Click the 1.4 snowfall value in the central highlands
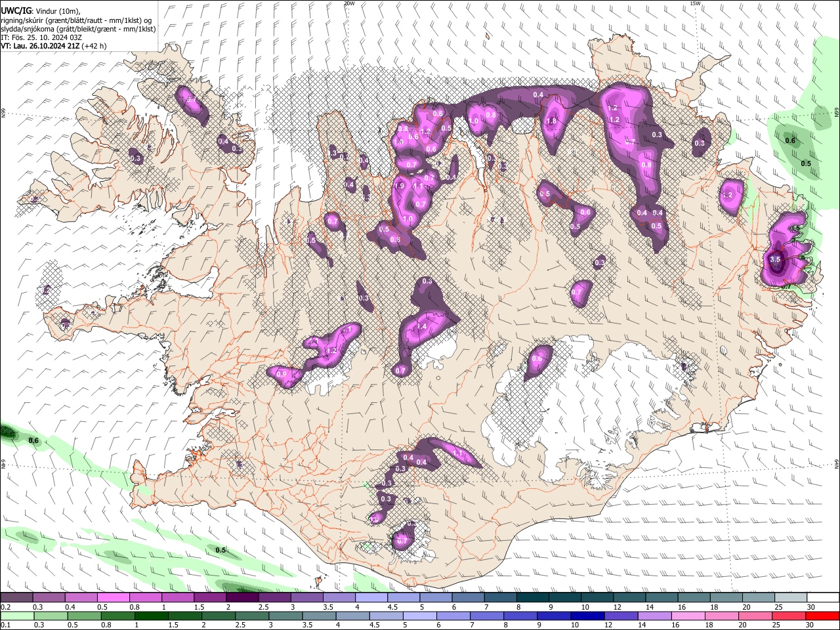The image size is (840, 630). point(421,327)
